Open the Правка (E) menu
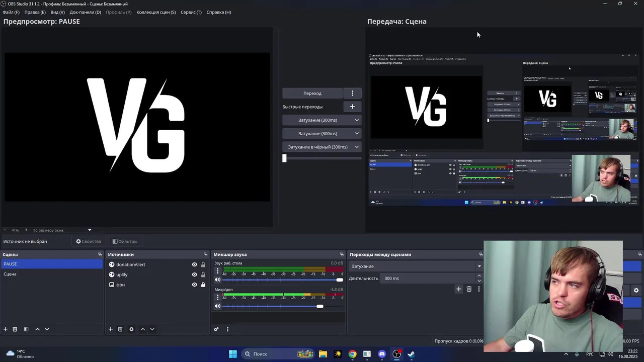This screenshot has height=362, width=644. point(35,12)
